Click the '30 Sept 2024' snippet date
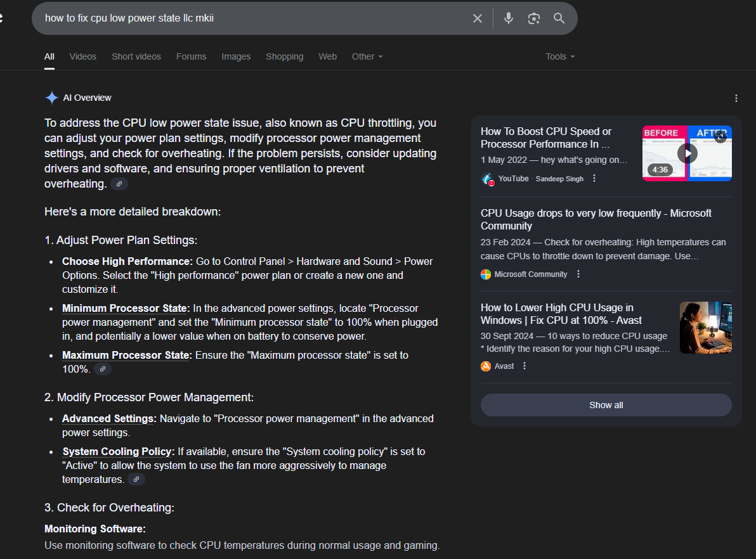 coord(507,336)
